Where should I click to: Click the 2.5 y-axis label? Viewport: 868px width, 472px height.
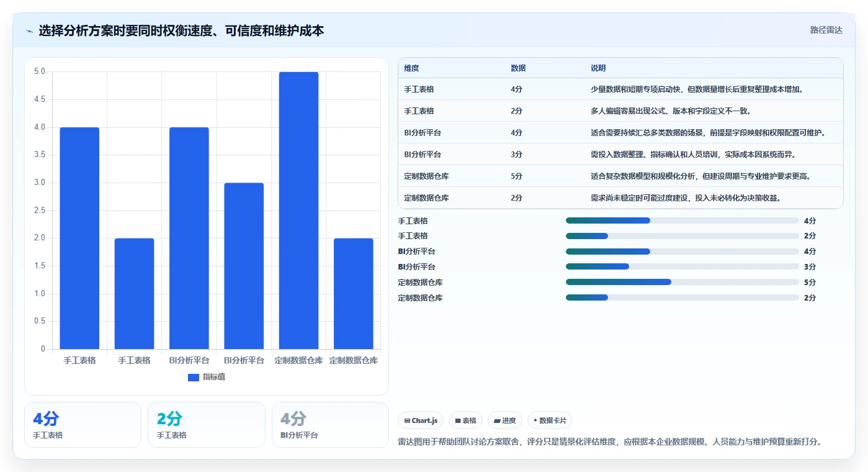tap(40, 211)
